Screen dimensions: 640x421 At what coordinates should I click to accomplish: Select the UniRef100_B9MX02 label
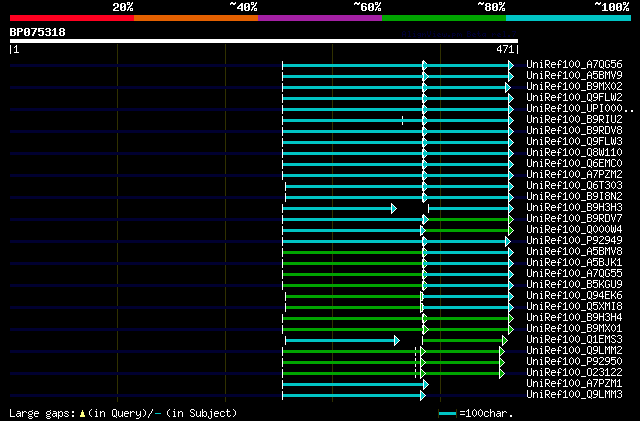pos(574,87)
